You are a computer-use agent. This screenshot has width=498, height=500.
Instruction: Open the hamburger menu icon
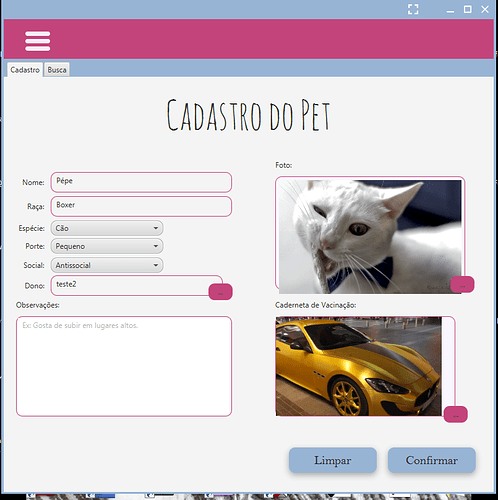pos(38,41)
